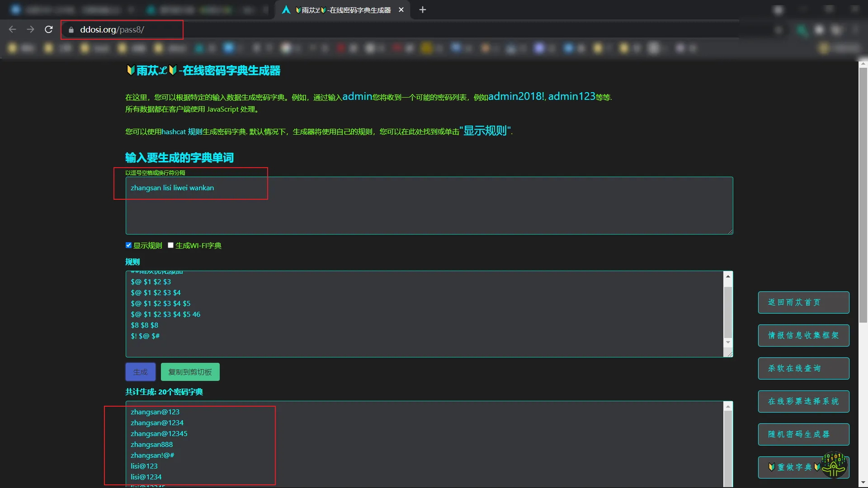Screen dimensions: 868x488
Task: Enable the 生成WI-FI字典 checkbox
Action: tap(171, 245)
